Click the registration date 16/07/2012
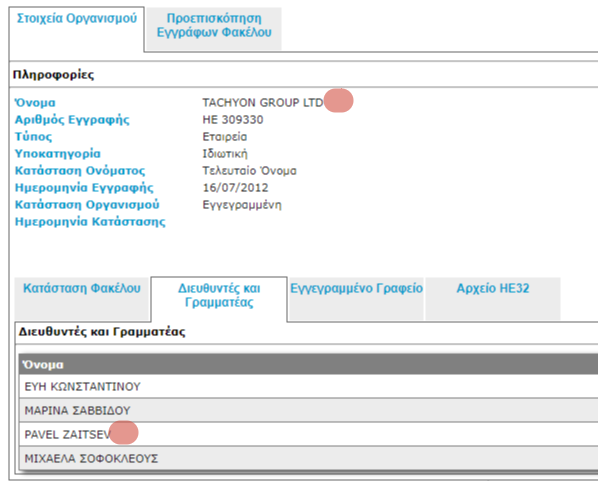The image size is (598, 481). point(235,188)
